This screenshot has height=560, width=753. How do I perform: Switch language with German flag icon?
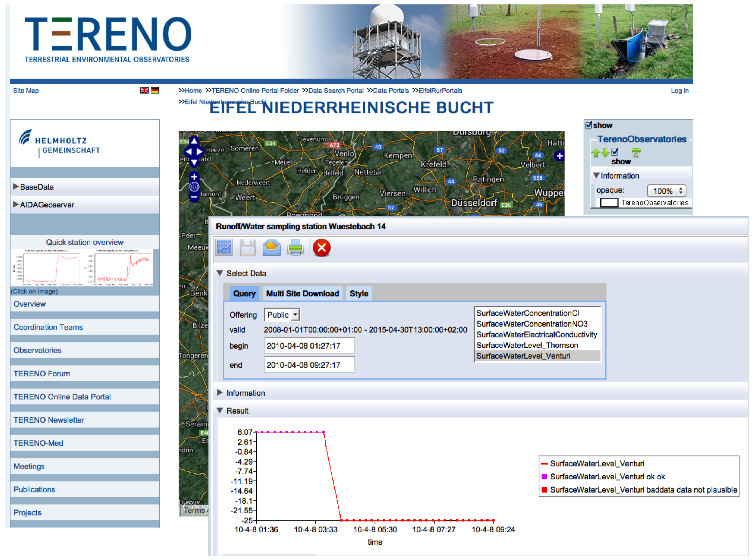(155, 90)
